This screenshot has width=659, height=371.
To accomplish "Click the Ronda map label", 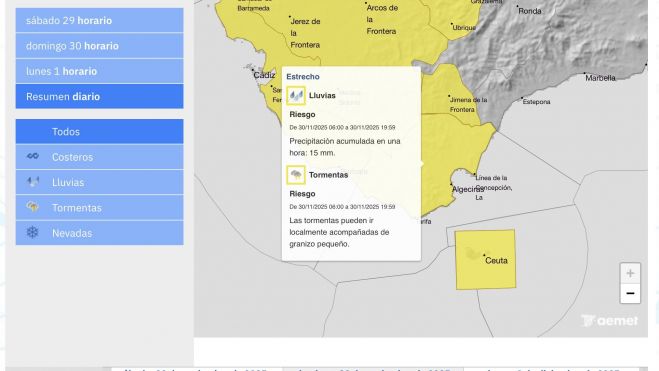I will point(530,11).
